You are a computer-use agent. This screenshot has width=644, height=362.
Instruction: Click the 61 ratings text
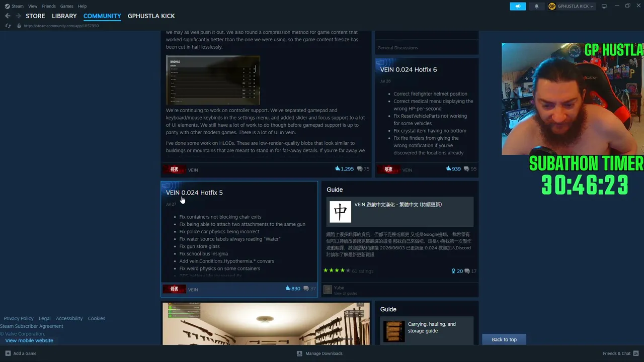(x=362, y=271)
